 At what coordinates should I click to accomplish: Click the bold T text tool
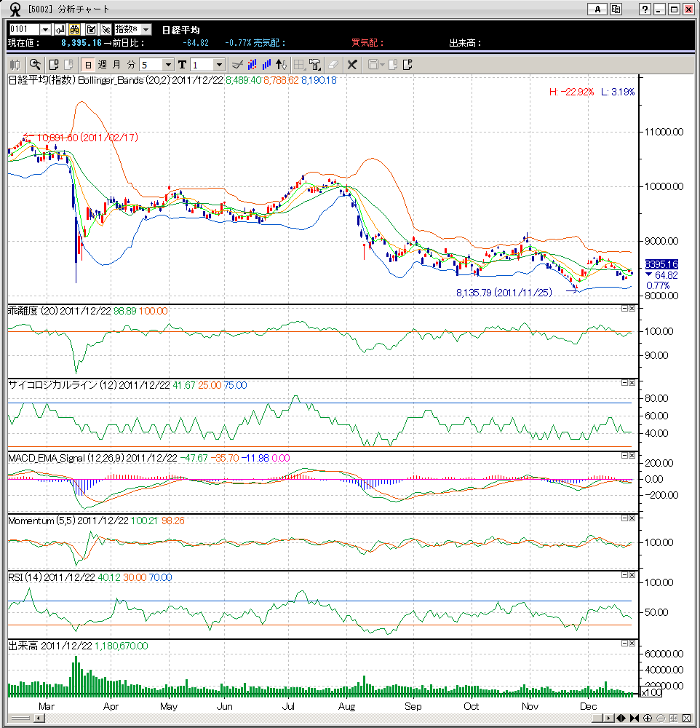[182, 64]
